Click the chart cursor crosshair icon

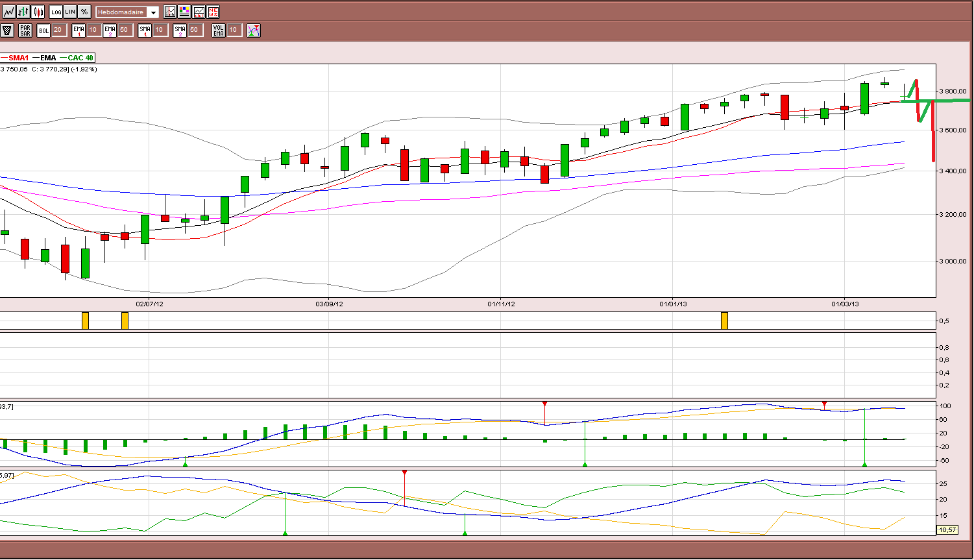click(x=170, y=12)
